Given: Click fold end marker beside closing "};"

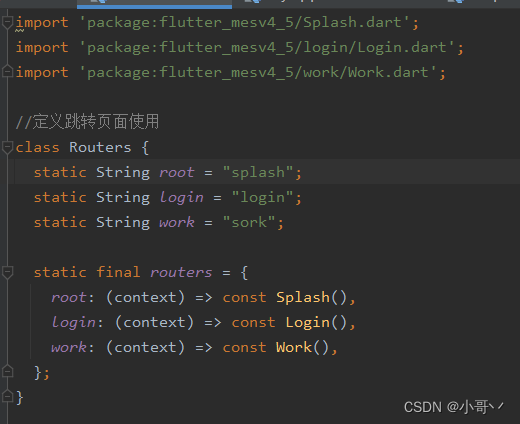Looking at the screenshot, I should tap(7, 371).
